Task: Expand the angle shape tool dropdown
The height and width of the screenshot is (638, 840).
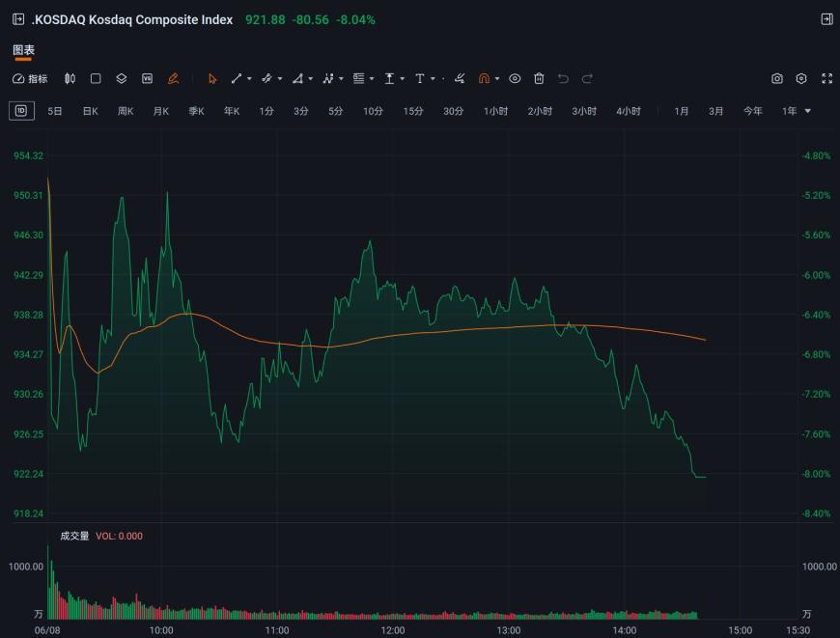Action: click(x=311, y=79)
